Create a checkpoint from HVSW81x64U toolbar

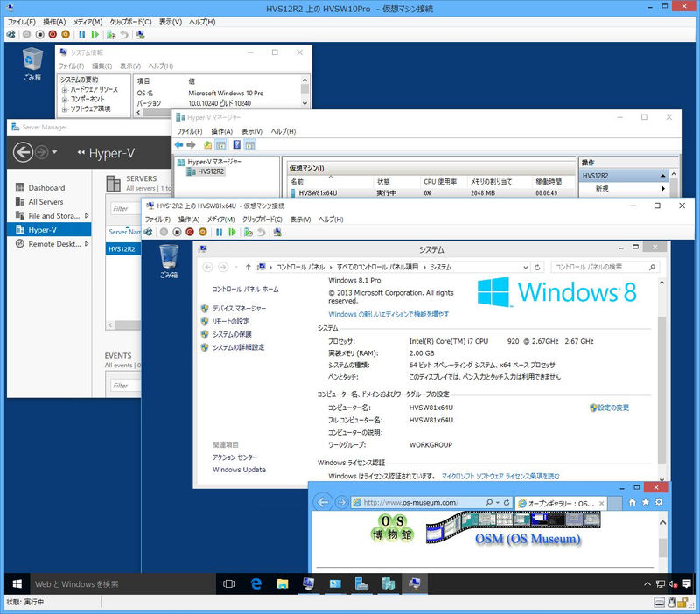pyautogui.click(x=248, y=232)
